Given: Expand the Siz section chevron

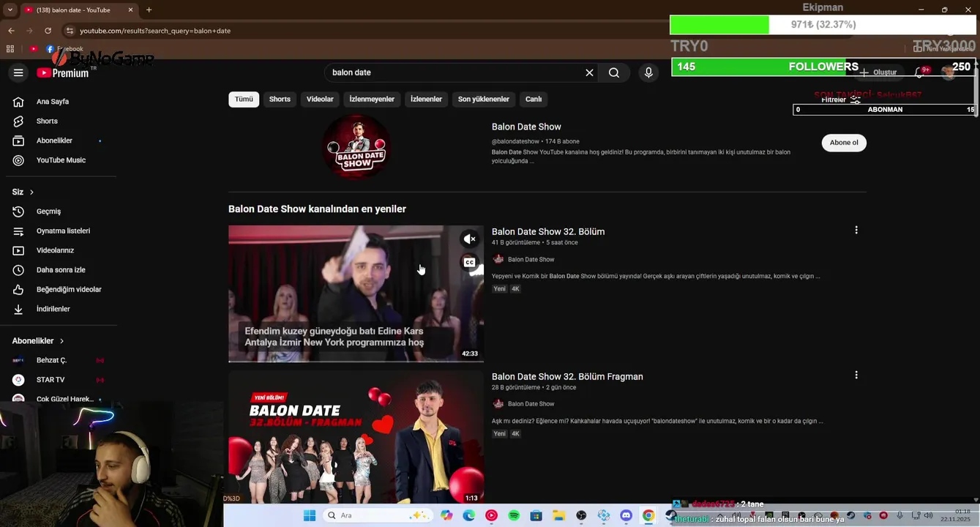Looking at the screenshot, I should click(x=31, y=192).
